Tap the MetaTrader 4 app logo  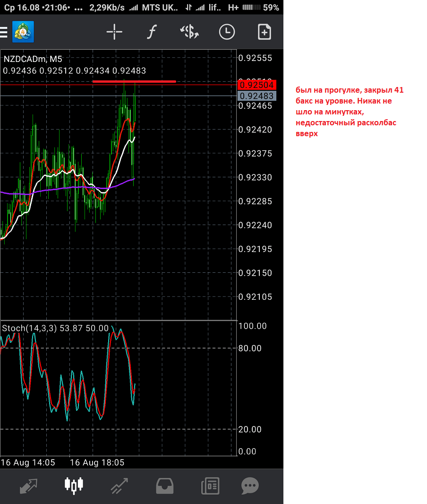click(x=23, y=32)
